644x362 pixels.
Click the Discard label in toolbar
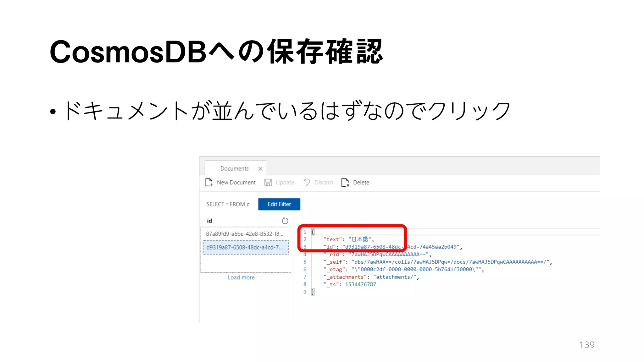tap(324, 183)
